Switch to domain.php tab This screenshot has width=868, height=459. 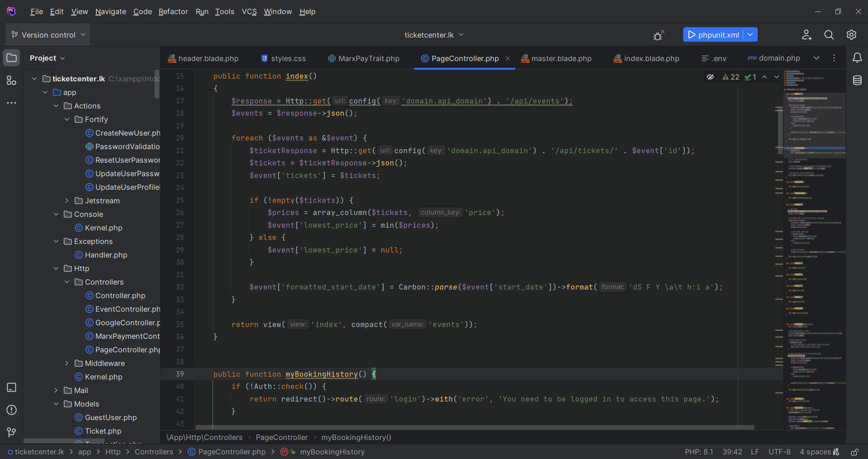pos(774,59)
